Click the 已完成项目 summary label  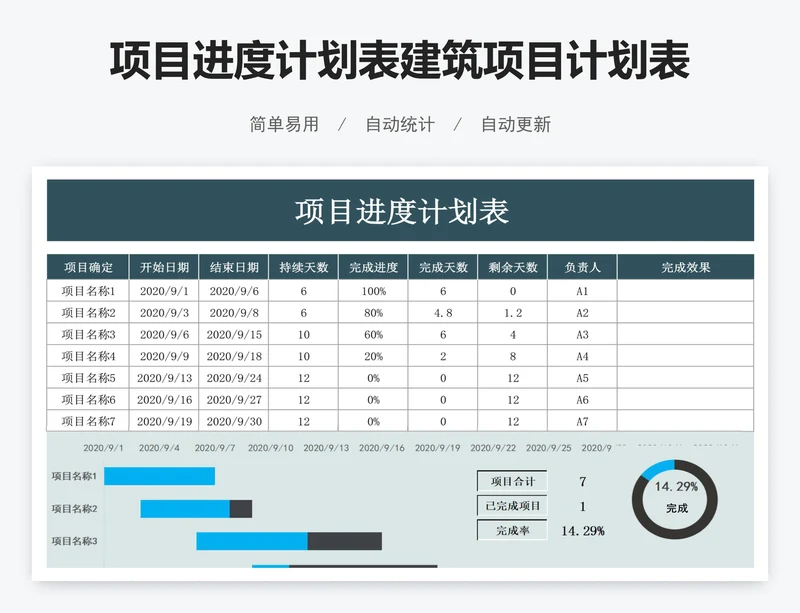point(512,505)
